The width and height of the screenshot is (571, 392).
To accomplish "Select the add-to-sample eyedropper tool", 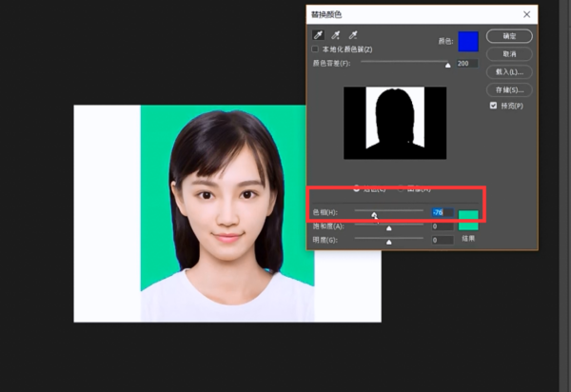I will point(335,36).
